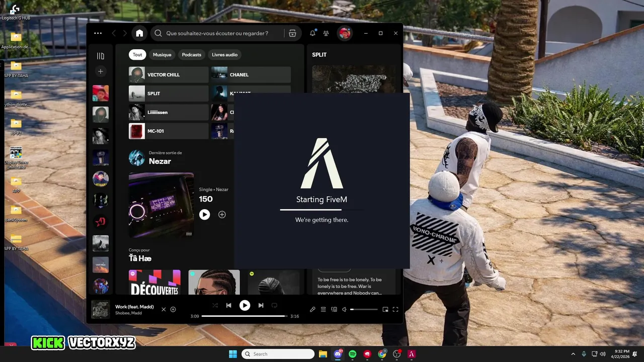Screen dimensions: 644x362
Task: Open connect to a device
Action: [334, 310]
